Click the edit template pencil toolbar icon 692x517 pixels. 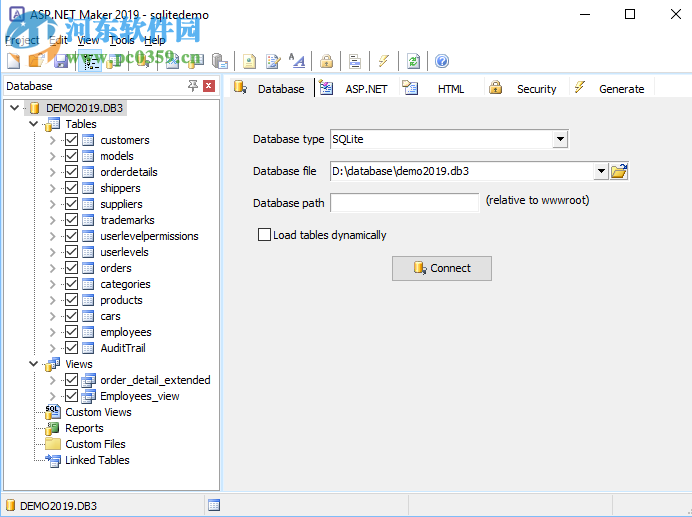pyautogui.click(x=273, y=61)
